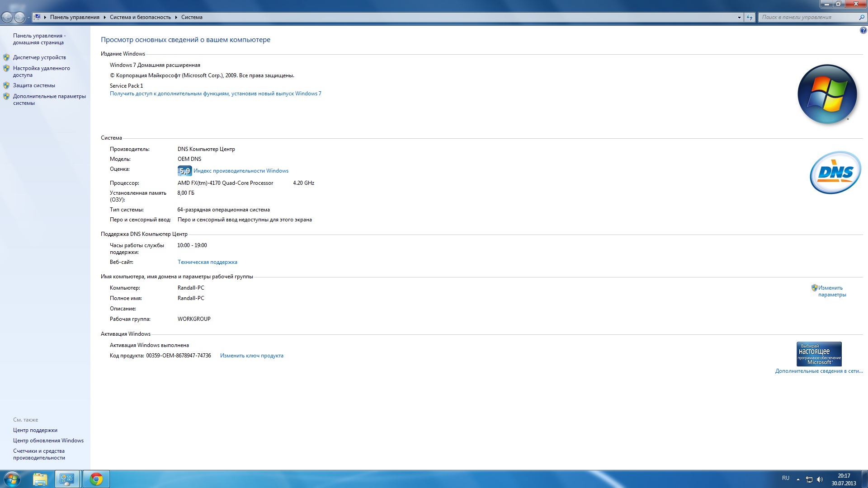Viewport: 868px width, 488px height.
Task: Click the RU language indicator
Action: [786, 478]
